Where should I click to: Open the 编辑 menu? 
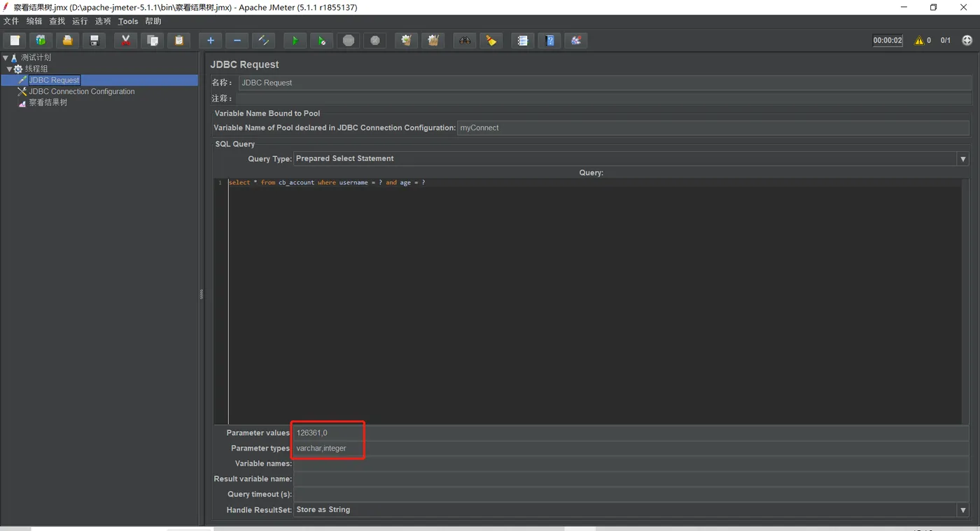(34, 22)
